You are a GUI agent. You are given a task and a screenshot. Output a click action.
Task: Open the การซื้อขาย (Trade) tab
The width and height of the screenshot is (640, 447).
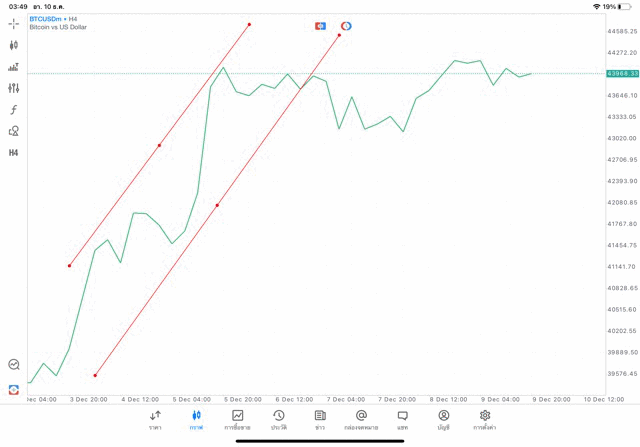(237, 419)
